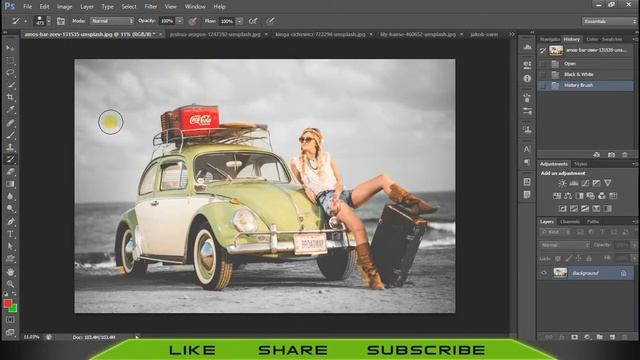Viewport: 640px width, 360px height.
Task: Select the Pen tool
Action: [x=10, y=222]
